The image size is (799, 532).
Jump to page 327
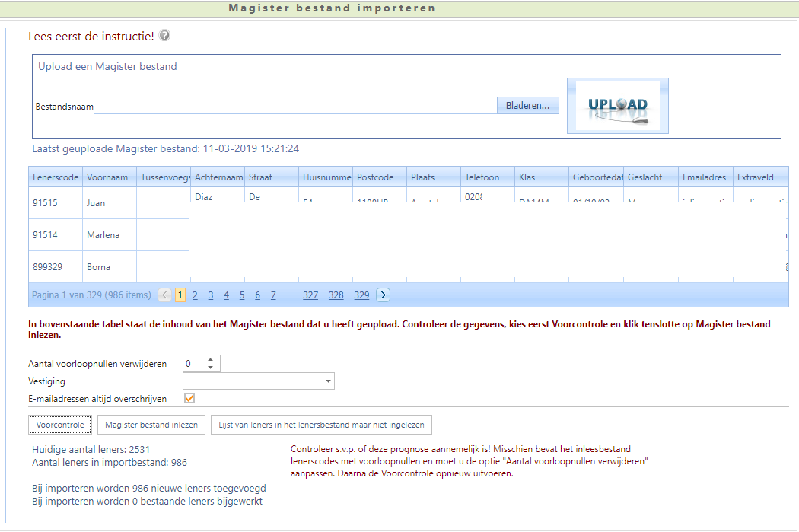[x=310, y=295]
